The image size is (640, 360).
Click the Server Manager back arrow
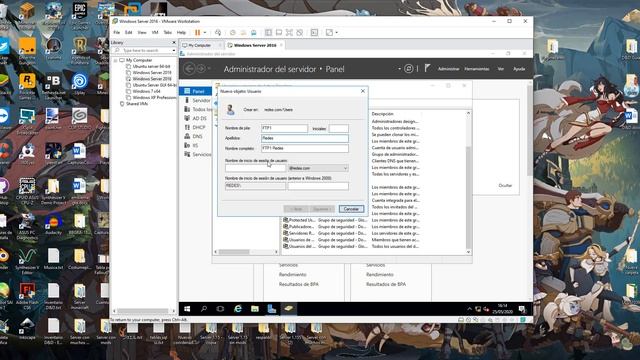189,69
